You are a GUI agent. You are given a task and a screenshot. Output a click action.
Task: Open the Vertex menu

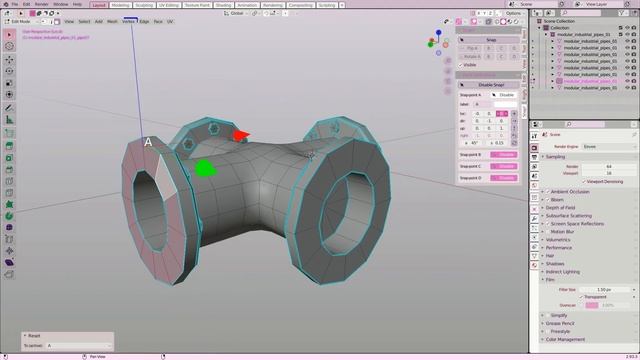(128, 22)
